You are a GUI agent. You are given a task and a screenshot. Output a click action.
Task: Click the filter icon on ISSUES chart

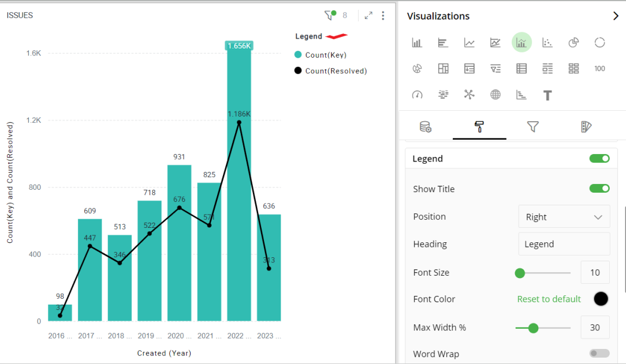330,15
